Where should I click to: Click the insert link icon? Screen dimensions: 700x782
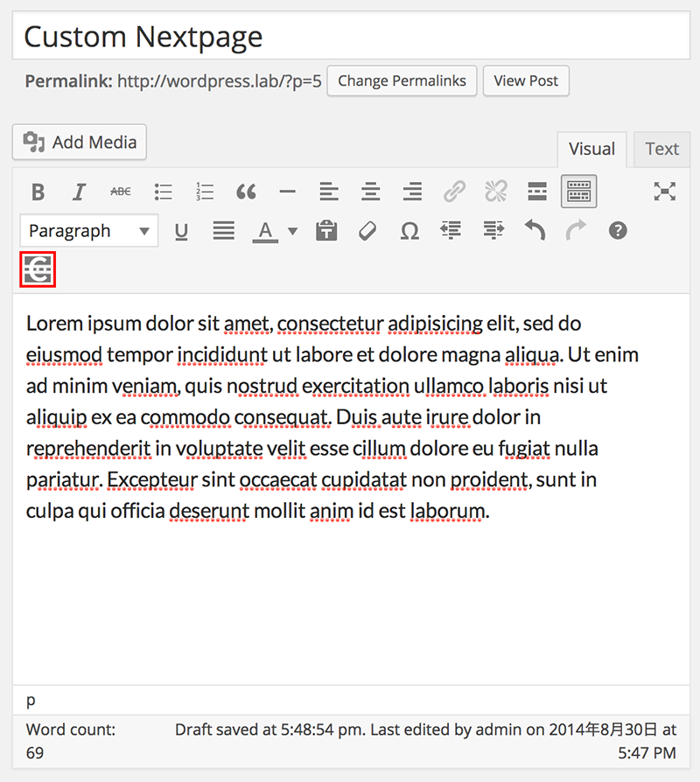coord(454,192)
